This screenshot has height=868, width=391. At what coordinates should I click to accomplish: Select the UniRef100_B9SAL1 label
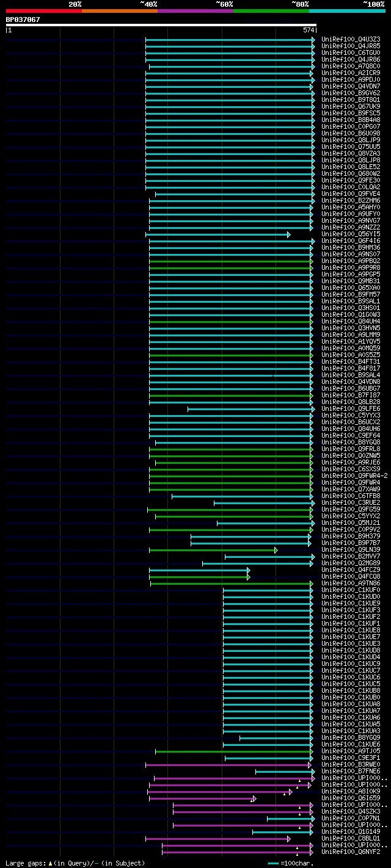pyautogui.click(x=351, y=301)
